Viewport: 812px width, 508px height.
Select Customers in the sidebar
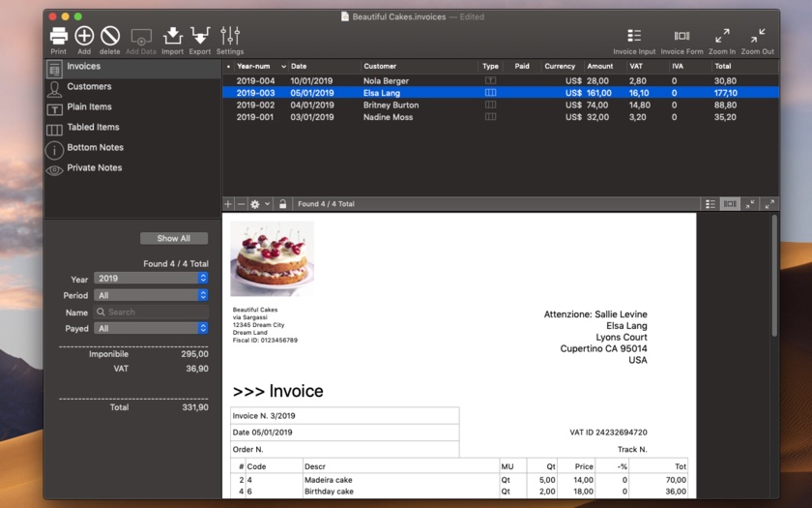89,87
